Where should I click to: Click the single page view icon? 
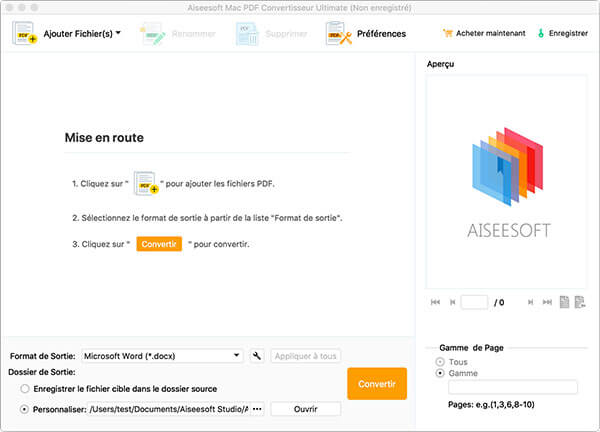(x=564, y=302)
